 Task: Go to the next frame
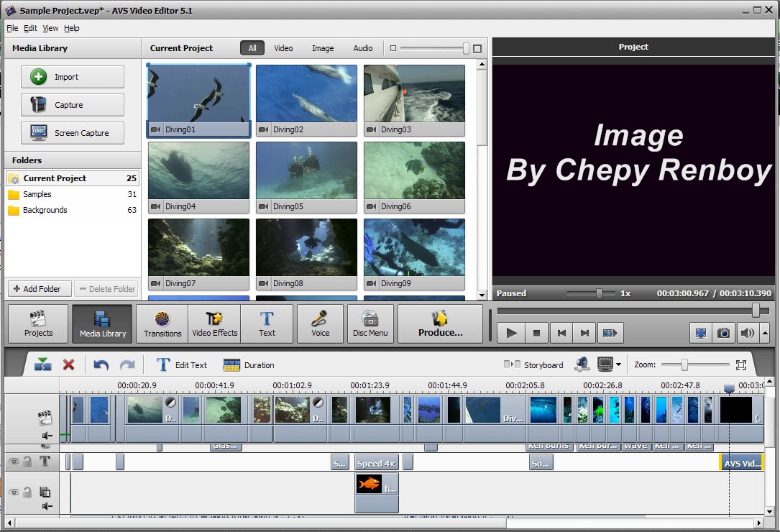pyautogui.click(x=585, y=333)
